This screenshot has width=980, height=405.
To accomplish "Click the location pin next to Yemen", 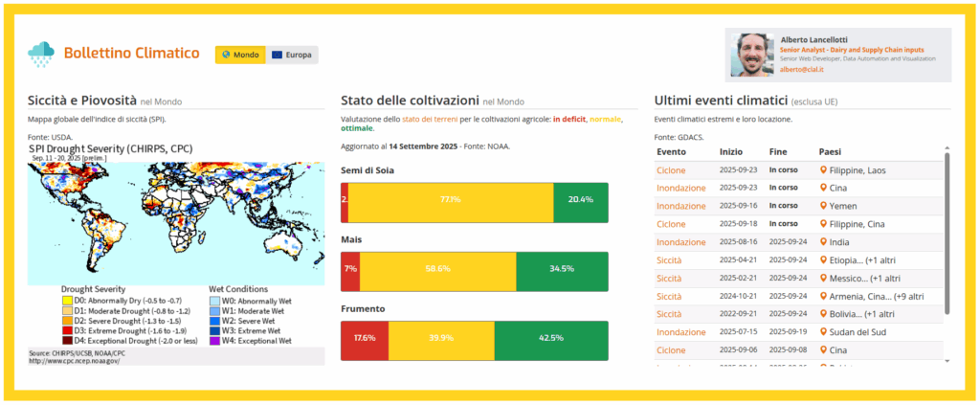I will coord(823,206).
